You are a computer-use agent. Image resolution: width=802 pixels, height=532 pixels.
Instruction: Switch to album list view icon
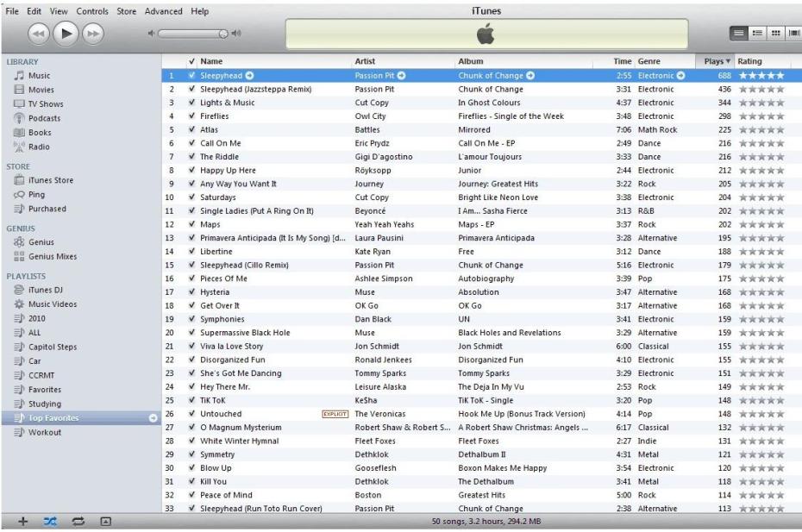coord(757,35)
